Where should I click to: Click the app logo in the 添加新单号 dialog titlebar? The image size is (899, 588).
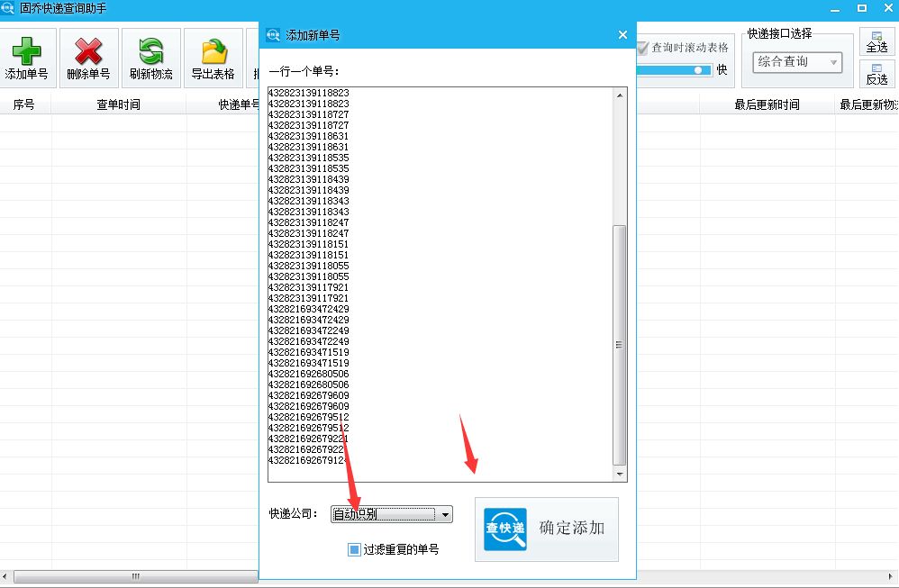pos(272,34)
